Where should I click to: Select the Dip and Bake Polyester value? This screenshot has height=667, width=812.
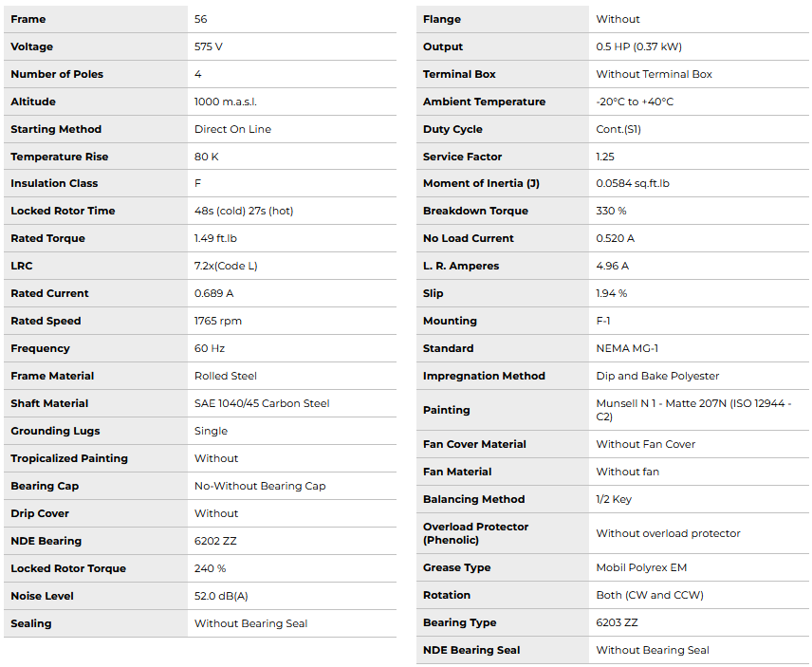[657, 376]
